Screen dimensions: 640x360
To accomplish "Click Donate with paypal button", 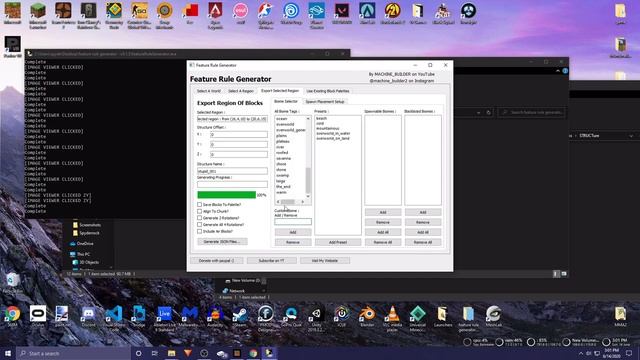I will pos(217,260).
